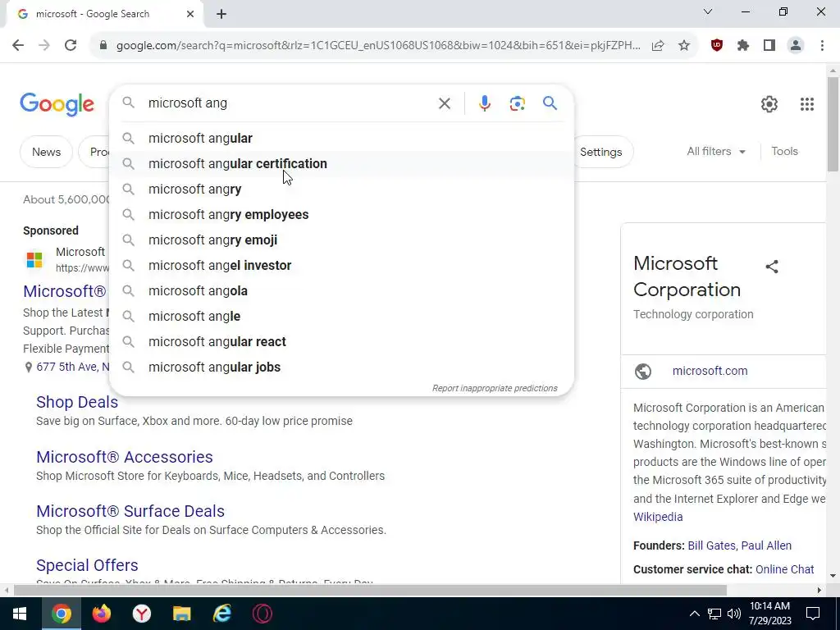The height and width of the screenshot is (630, 840).
Task: Open a new browser tab
Action: (x=221, y=14)
